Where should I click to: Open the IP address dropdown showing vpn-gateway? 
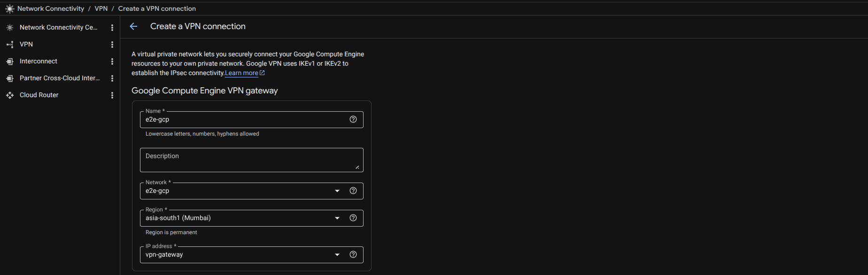pos(251,255)
